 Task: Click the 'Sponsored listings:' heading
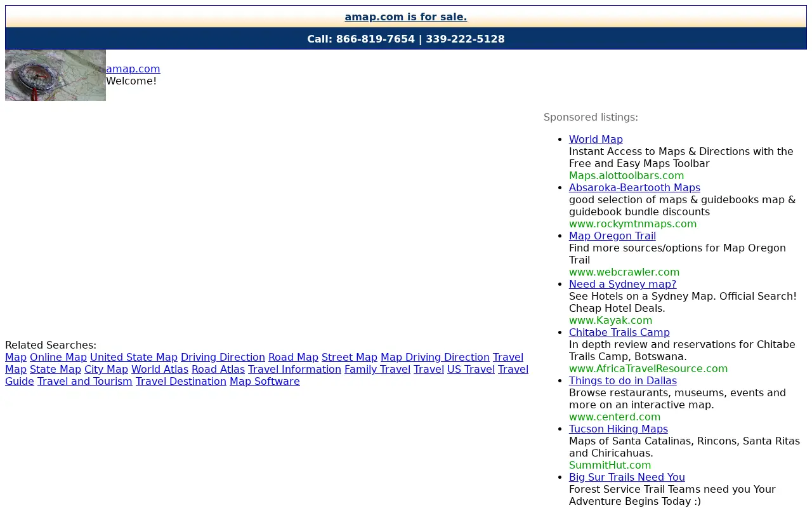coord(591,117)
